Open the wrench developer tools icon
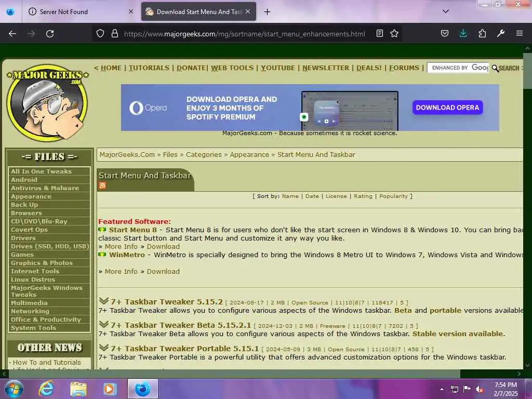The image size is (532, 399). click(501, 34)
